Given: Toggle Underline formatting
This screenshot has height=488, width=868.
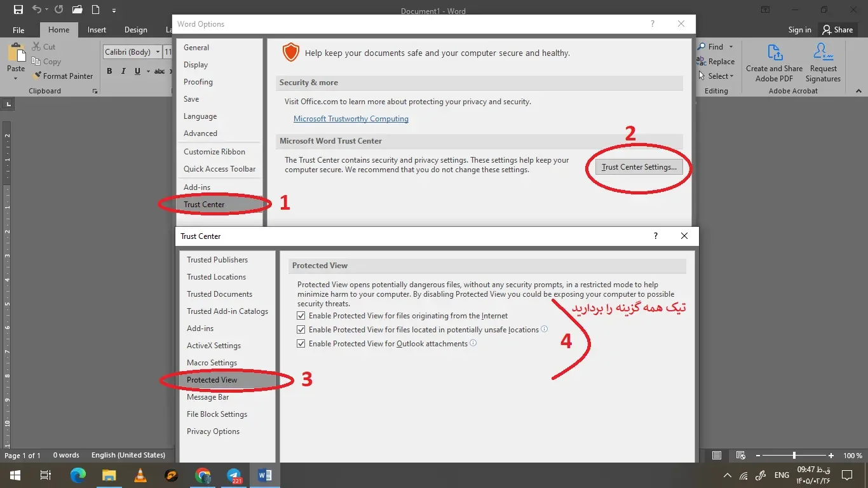Looking at the screenshot, I should (x=137, y=71).
